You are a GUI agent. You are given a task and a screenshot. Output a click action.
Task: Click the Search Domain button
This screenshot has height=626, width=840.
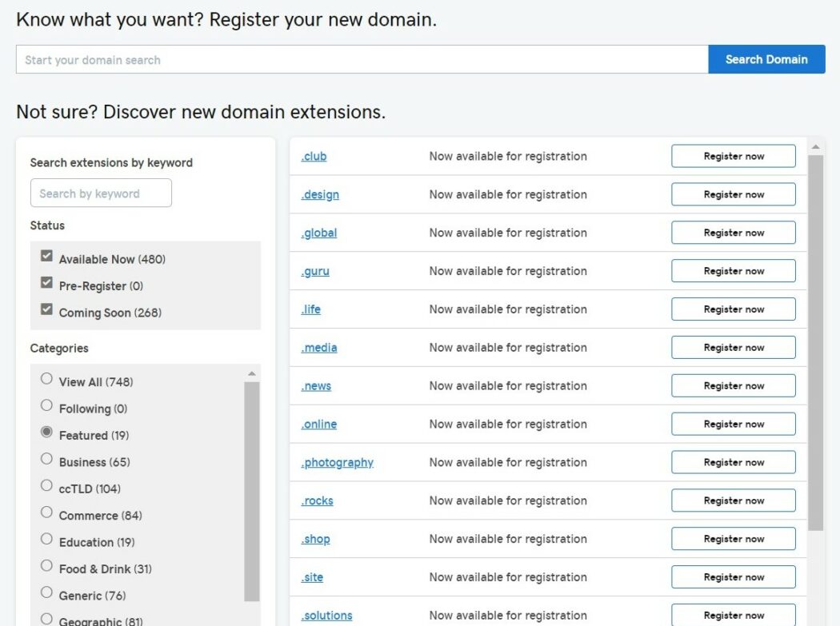(x=766, y=59)
